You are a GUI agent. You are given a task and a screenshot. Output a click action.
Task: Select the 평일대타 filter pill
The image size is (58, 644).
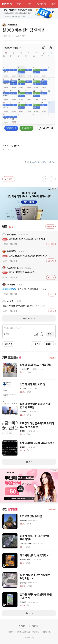26,128
